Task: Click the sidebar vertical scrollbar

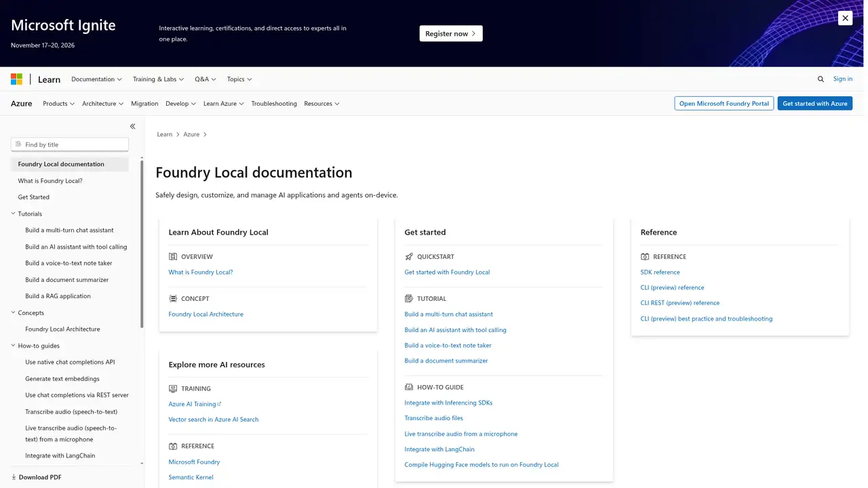Action: point(142,244)
